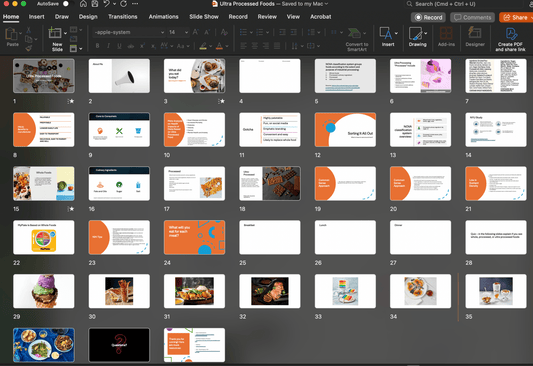The image size is (533, 366).
Task: Click the Record button at top right
Action: coord(428,17)
